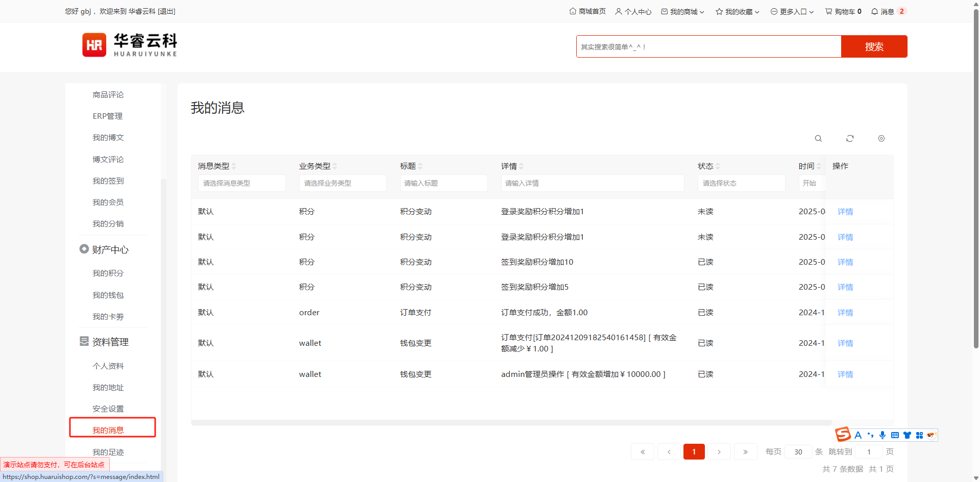Click the red 搜索 button
This screenshot has width=980, height=482.
874,46
